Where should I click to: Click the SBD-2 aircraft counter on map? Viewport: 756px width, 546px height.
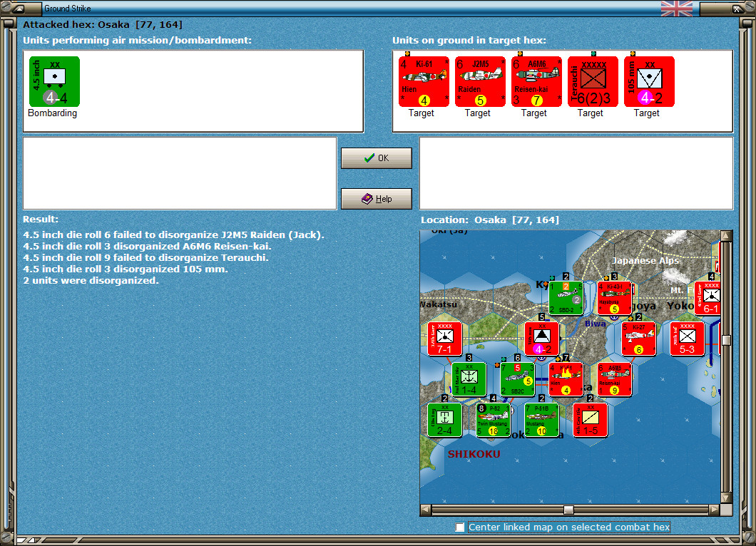click(566, 298)
